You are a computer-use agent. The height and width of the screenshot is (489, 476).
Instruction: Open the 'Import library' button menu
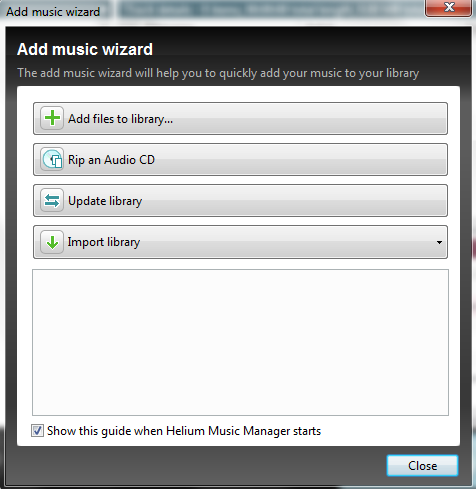tap(240, 242)
